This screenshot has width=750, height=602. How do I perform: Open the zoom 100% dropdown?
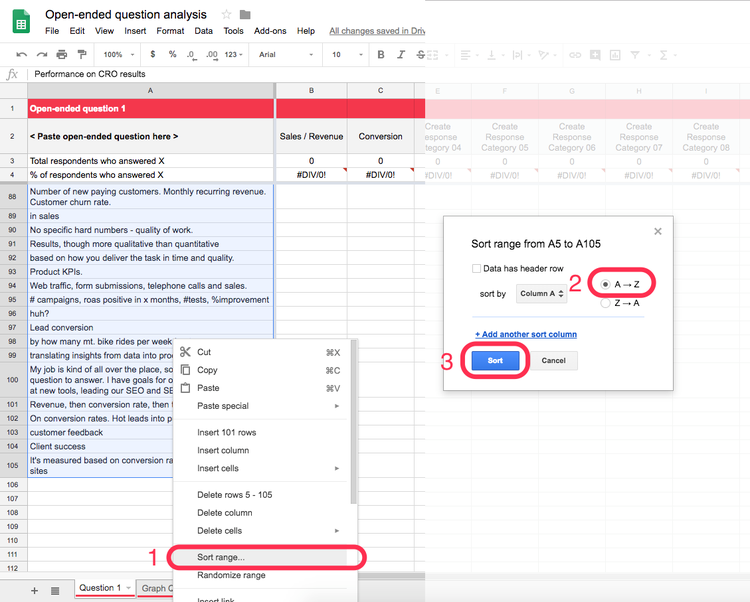pos(119,55)
